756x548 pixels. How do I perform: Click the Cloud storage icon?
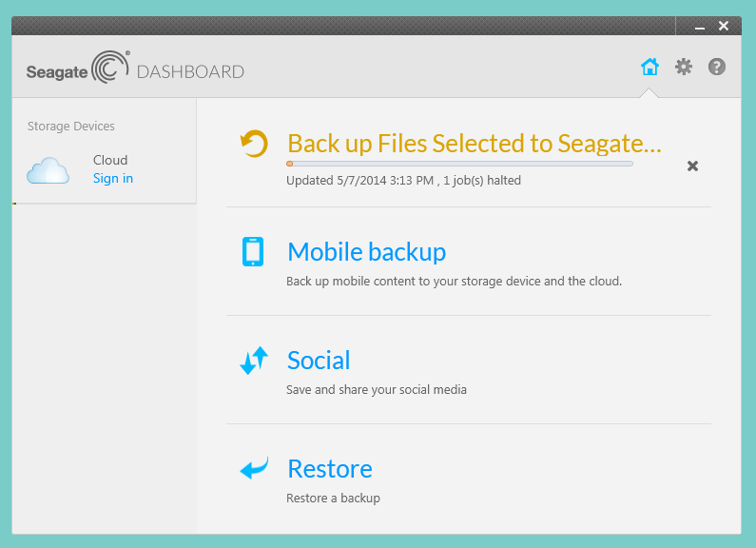tap(48, 171)
